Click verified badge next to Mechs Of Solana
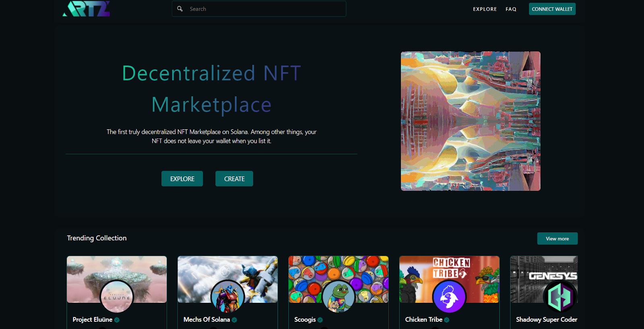This screenshot has width=644, height=329. (234, 320)
